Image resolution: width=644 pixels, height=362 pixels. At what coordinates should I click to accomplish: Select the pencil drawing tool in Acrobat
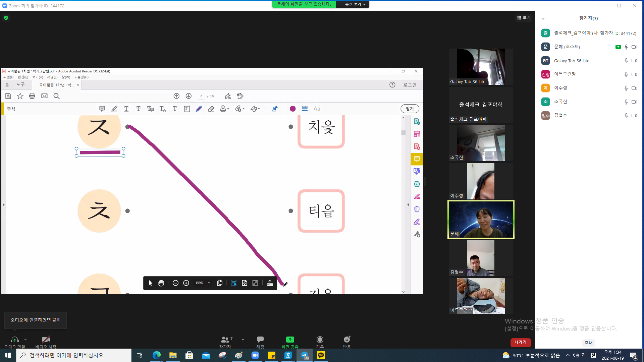(x=199, y=109)
